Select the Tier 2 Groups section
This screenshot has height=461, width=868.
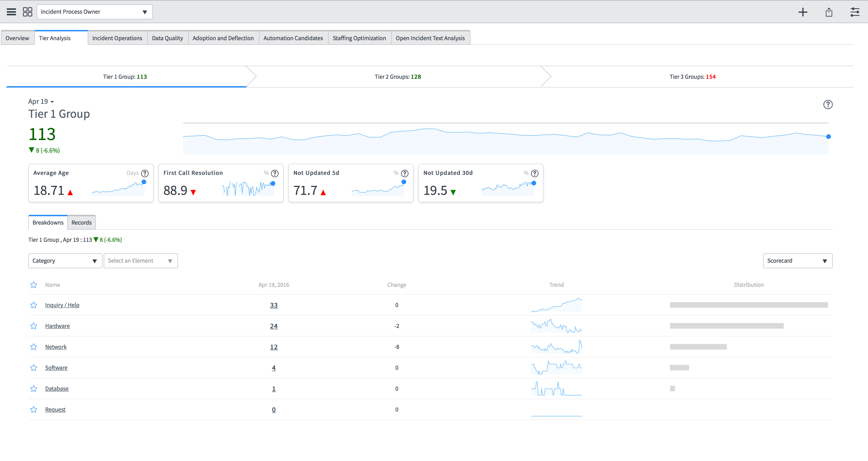398,77
